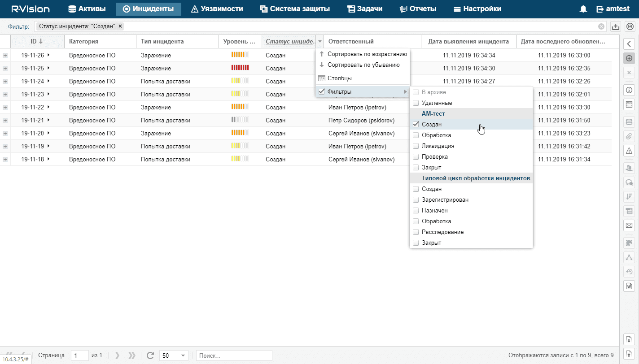This screenshot has height=364, width=639.
Task: Open the incident info icon
Action: (629, 90)
